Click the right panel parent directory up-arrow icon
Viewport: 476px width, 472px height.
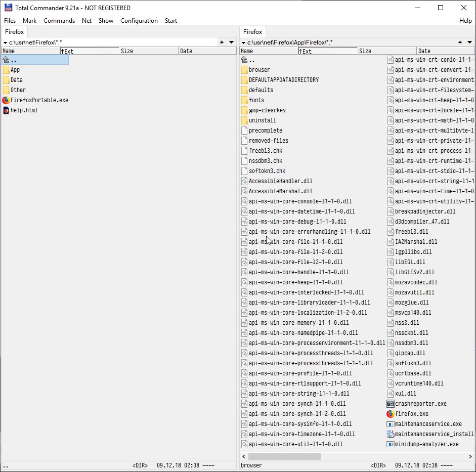244,60
